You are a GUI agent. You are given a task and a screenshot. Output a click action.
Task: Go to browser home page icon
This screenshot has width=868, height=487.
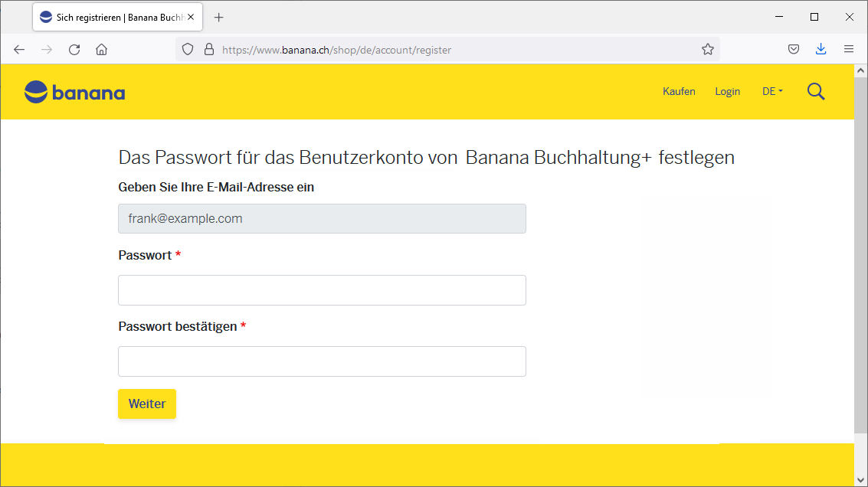click(x=101, y=48)
